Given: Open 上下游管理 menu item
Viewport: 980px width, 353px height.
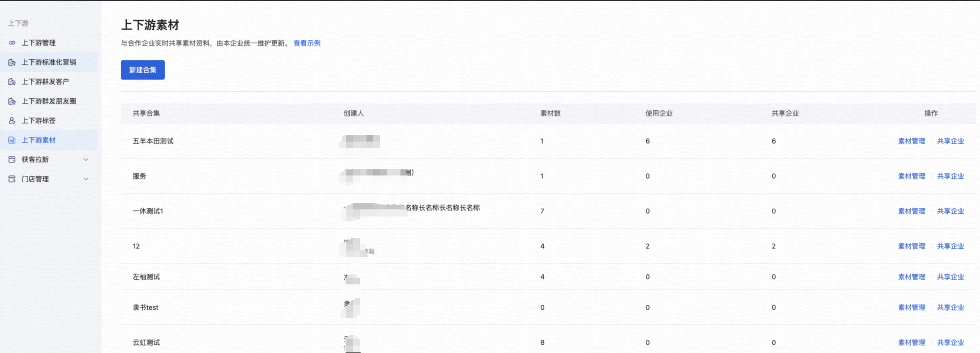Looking at the screenshot, I should coord(49,43).
